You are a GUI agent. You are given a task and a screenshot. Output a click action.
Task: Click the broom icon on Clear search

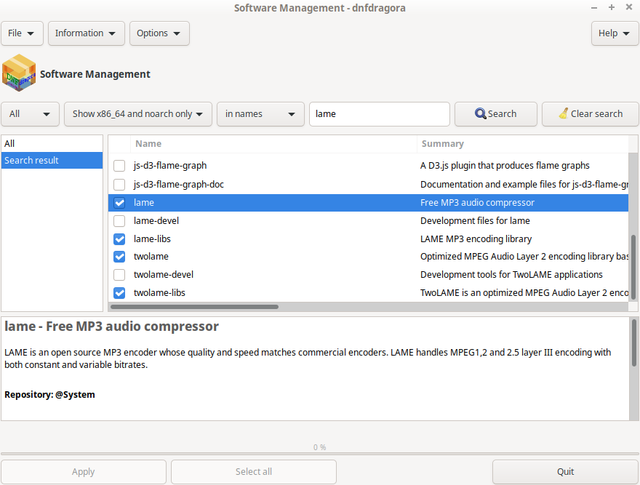[x=564, y=113]
